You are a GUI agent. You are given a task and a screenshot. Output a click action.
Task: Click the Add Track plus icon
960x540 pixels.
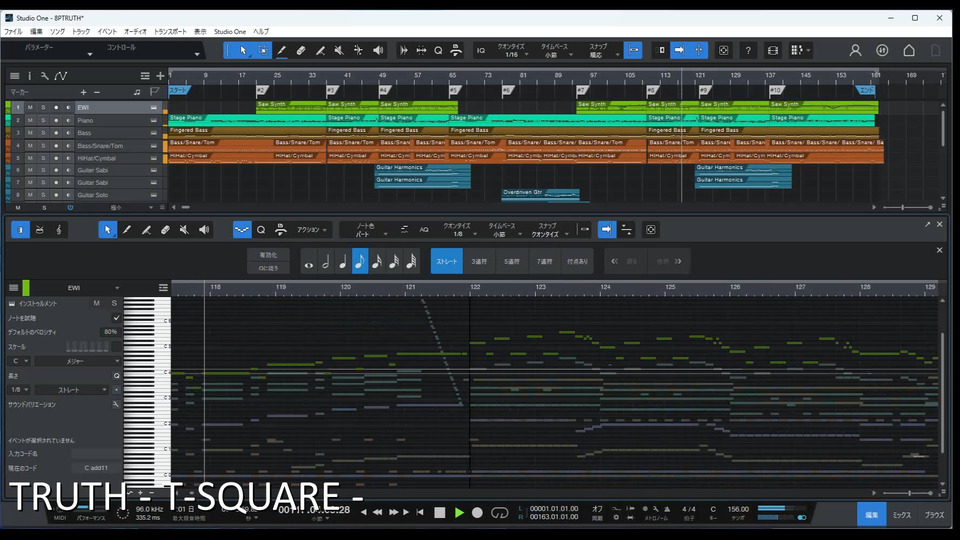(160, 76)
